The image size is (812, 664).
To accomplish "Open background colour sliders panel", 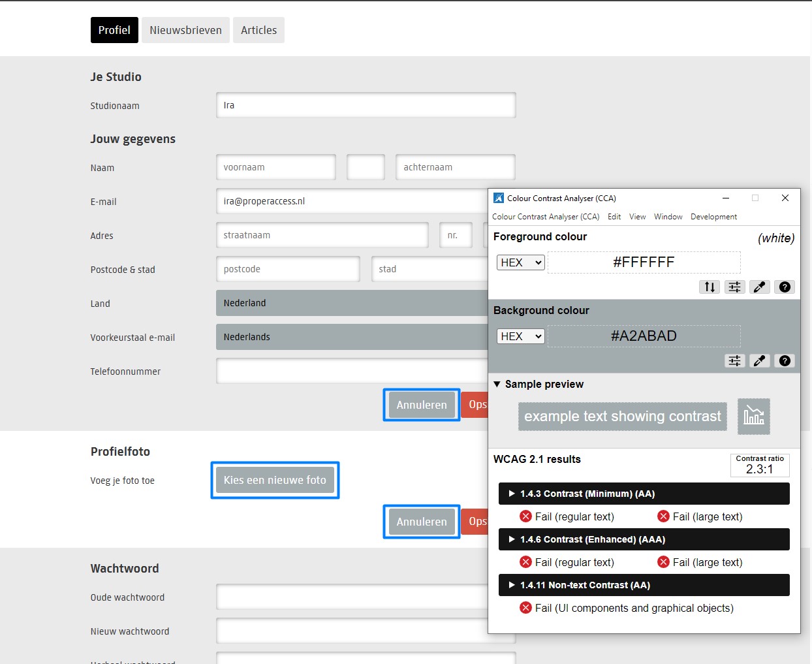I will [x=734, y=360].
